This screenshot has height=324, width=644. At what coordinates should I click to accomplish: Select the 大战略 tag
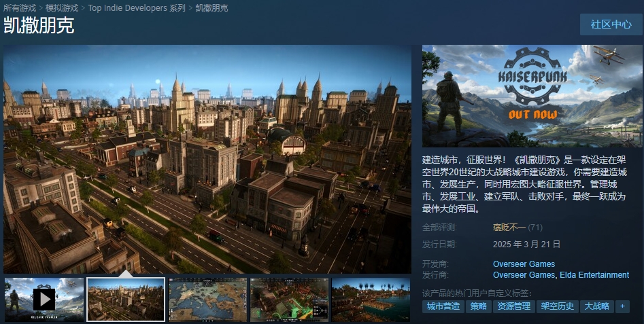(x=597, y=306)
